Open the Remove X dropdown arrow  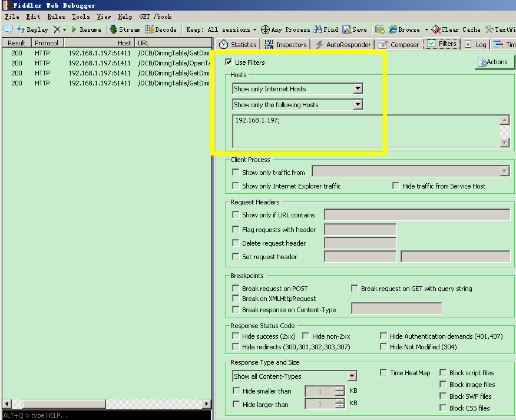(64, 29)
